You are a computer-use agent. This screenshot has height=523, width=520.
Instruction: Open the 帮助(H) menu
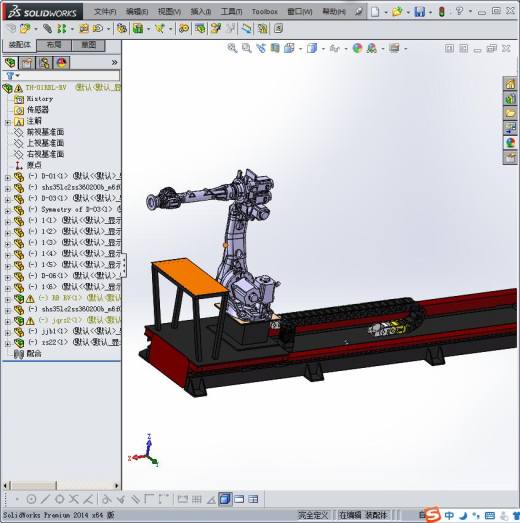(x=334, y=11)
